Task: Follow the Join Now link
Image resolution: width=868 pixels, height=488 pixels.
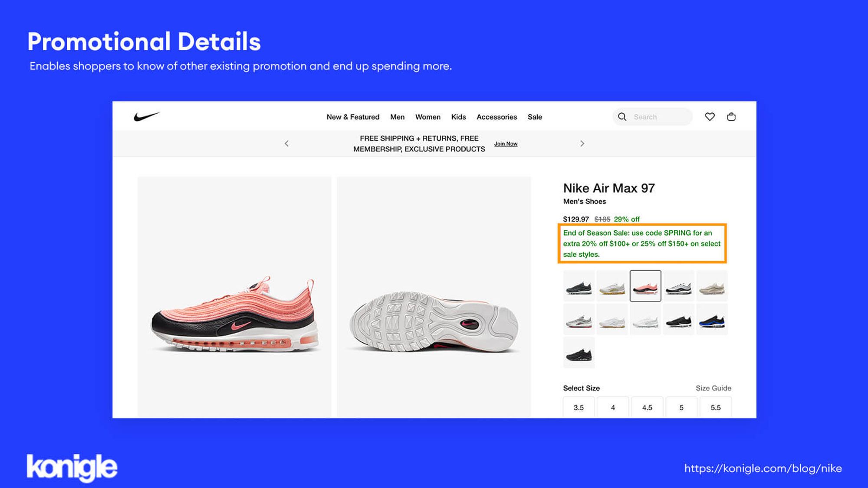Action: [506, 144]
